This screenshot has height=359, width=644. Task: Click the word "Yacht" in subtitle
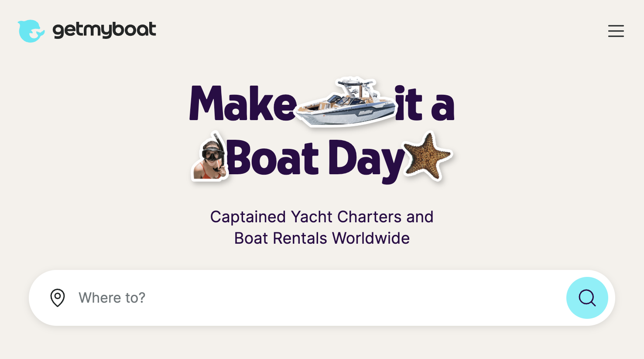312,217
